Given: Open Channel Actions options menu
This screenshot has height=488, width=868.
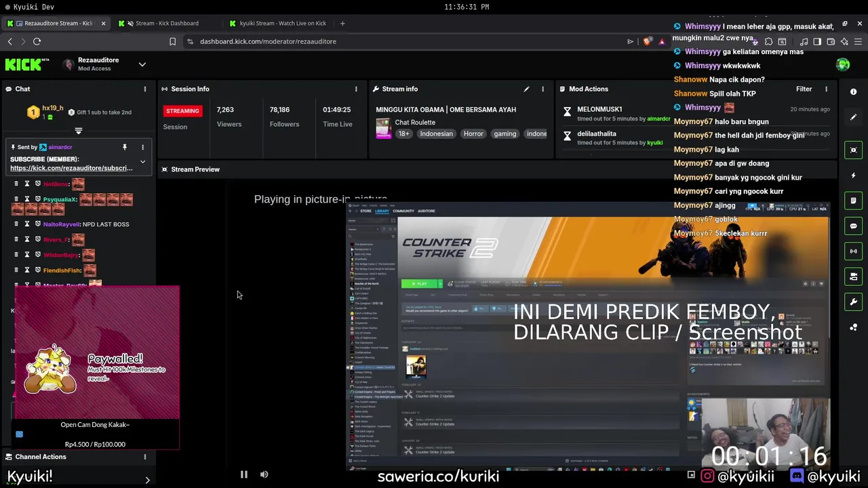Looking at the screenshot, I should pos(144,457).
